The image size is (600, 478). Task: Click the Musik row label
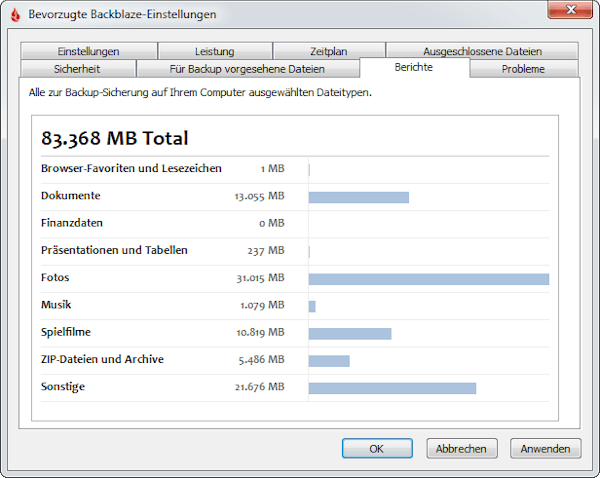pos(56,305)
